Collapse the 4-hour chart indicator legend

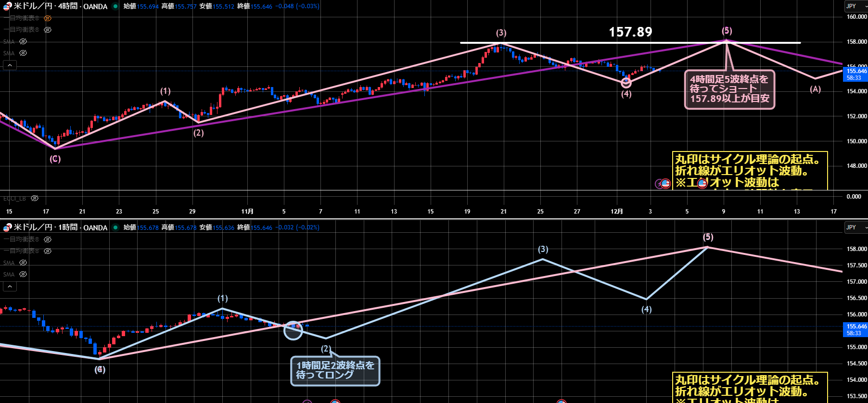(10, 65)
